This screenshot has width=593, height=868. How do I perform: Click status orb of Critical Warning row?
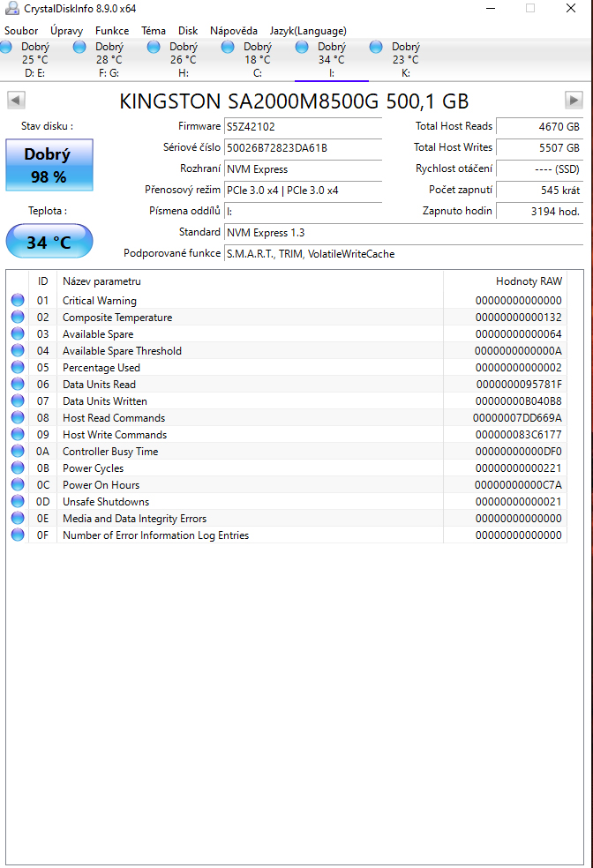pyautogui.click(x=18, y=300)
